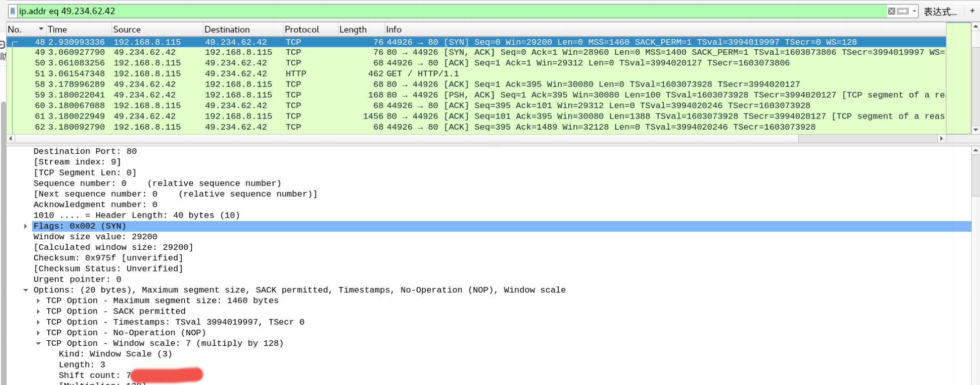Sort by the Length column header
Viewport: 980px width, 385px height.
point(361,29)
